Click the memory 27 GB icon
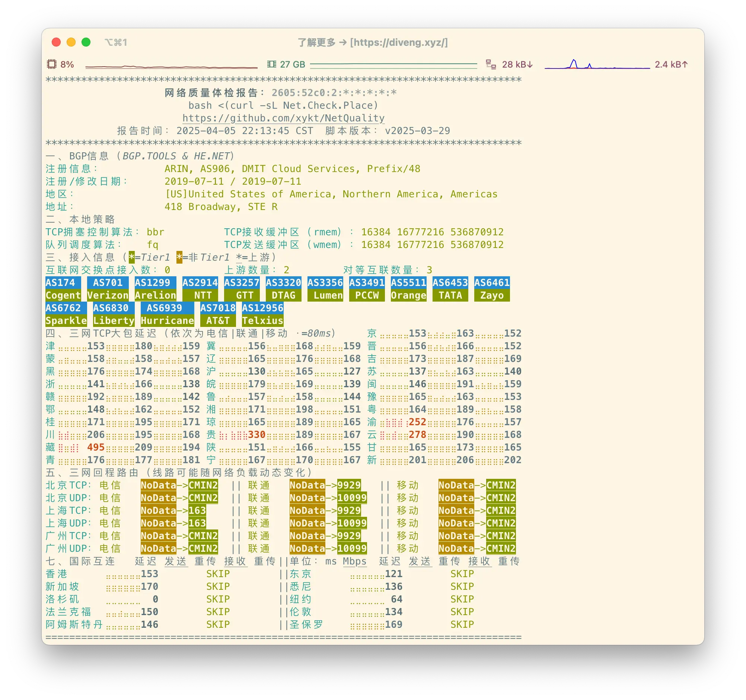Screen dimensions: 746x700 point(272,64)
